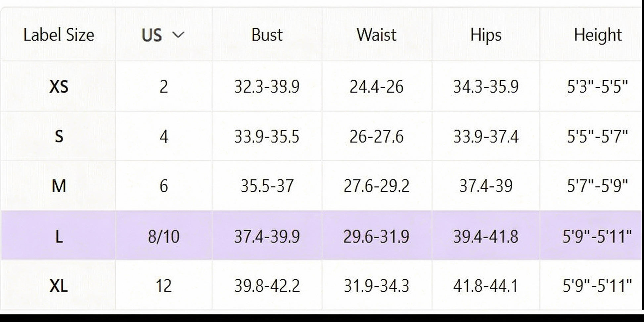Image resolution: width=644 pixels, height=322 pixels.
Task: Click the US size 12 cell
Action: coord(163,286)
